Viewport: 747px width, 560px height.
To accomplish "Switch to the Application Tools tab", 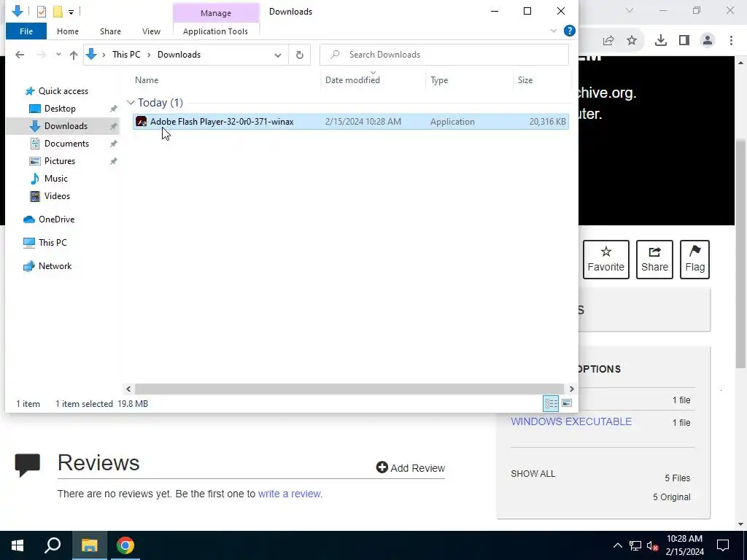I will click(215, 31).
